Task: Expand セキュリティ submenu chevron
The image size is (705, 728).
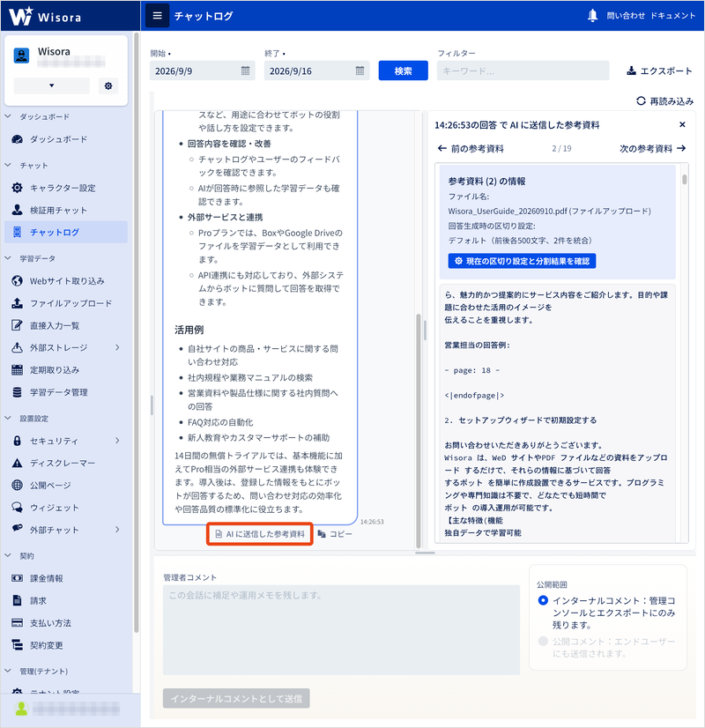Action: click(117, 440)
